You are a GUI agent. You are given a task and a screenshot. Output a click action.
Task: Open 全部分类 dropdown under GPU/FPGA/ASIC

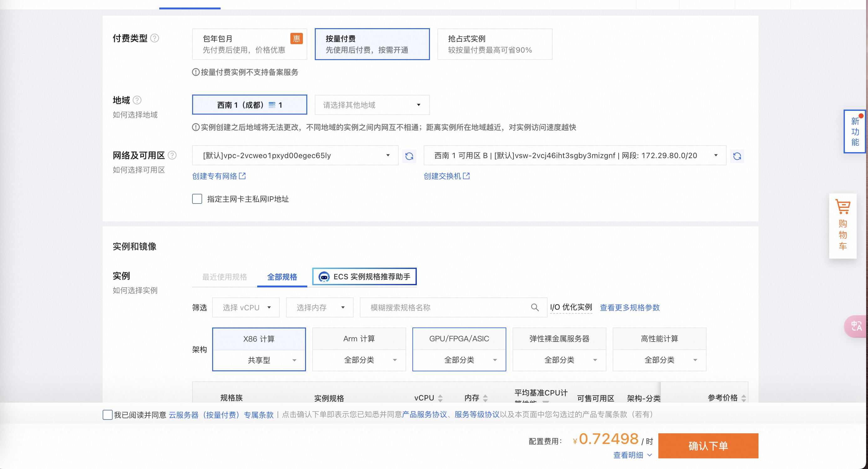click(459, 360)
